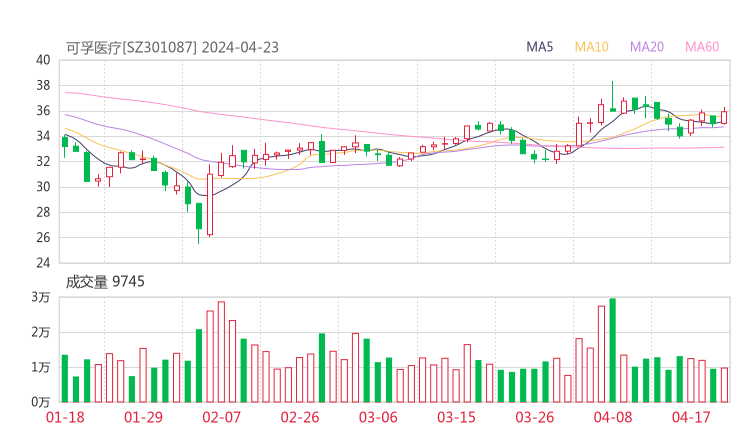Click the tall green volume bar at 04-08
Image resolution: width=740 pixels, height=440 pixels.
point(613,350)
